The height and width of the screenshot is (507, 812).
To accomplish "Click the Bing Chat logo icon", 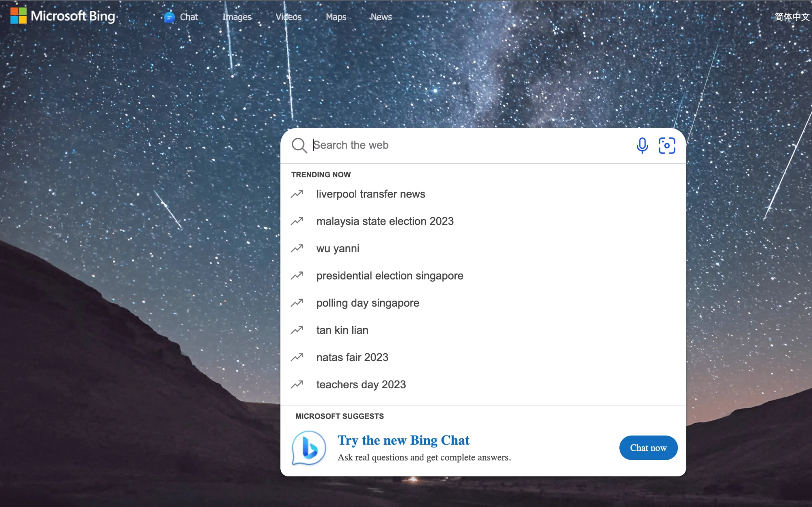I will (309, 448).
